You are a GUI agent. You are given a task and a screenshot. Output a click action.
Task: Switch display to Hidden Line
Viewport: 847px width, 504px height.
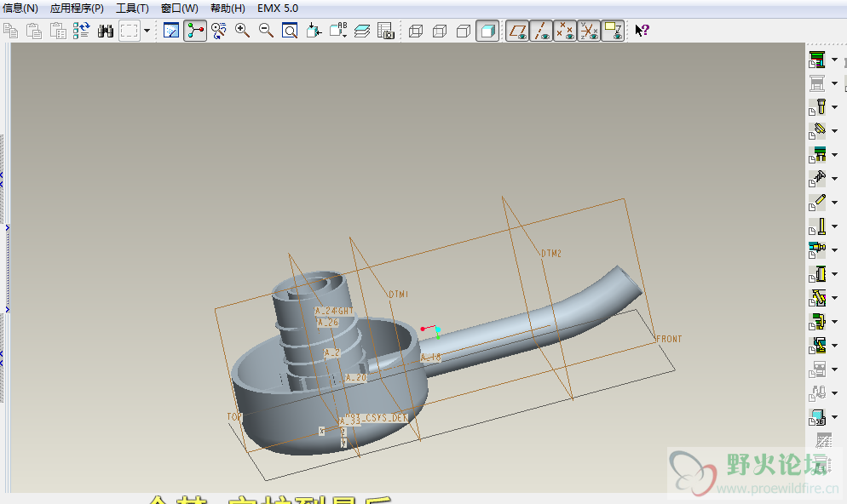[440, 31]
